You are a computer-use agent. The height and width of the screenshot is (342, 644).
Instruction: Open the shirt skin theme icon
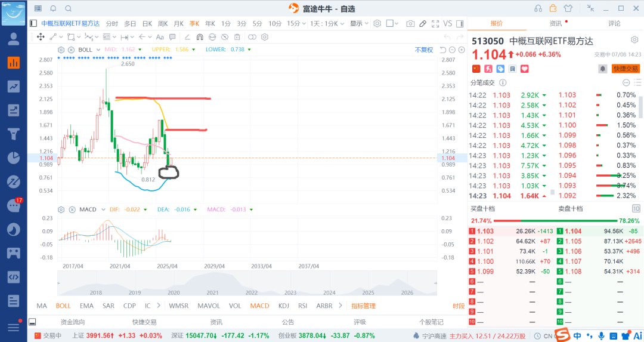coord(568,8)
